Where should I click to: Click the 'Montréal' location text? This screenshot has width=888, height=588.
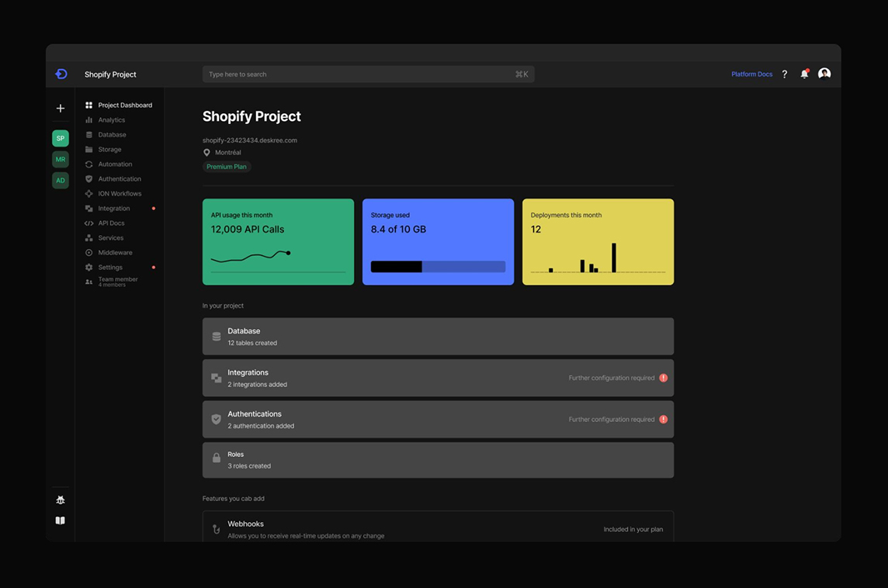(227, 153)
